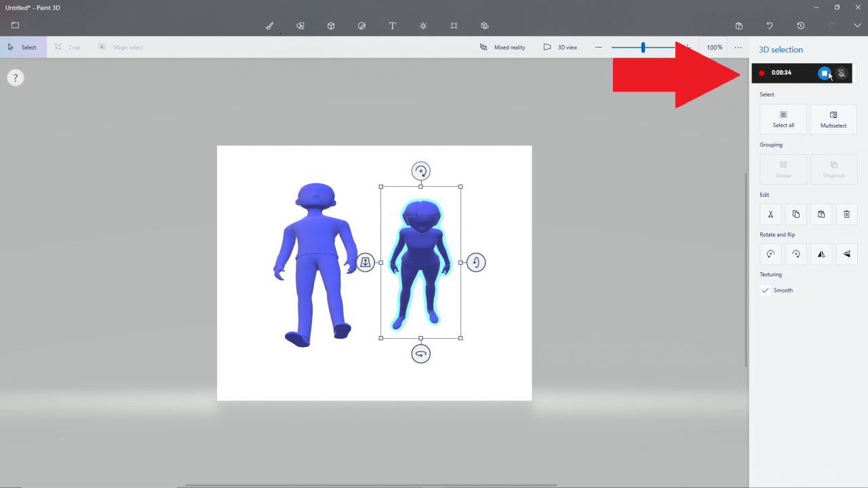Select the Text tool
Screen dimensions: 868x488
click(392, 26)
